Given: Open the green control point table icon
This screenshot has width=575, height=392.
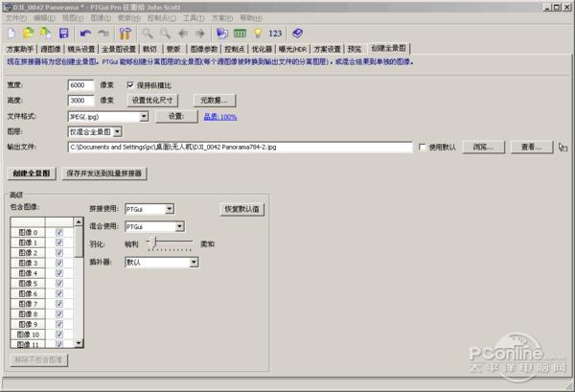Looking at the screenshot, I should point(240,34).
